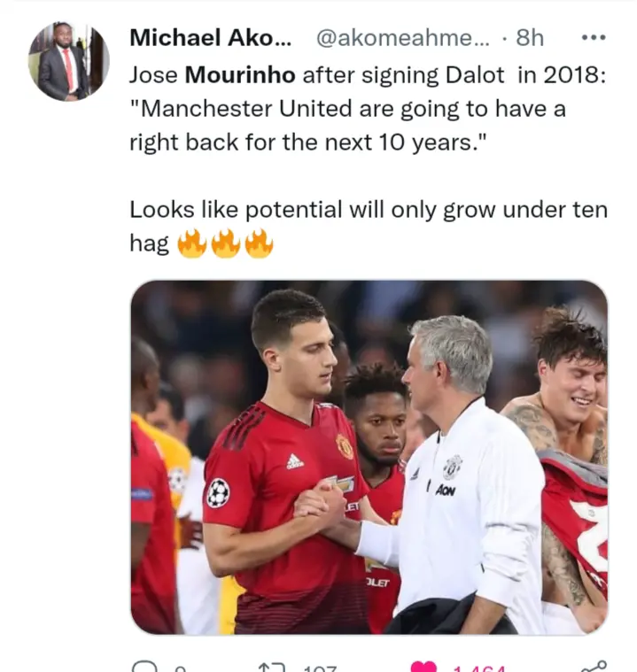This screenshot has height=672, width=637.
Task: Click the reply count beside the bubble
Action: pos(181,668)
